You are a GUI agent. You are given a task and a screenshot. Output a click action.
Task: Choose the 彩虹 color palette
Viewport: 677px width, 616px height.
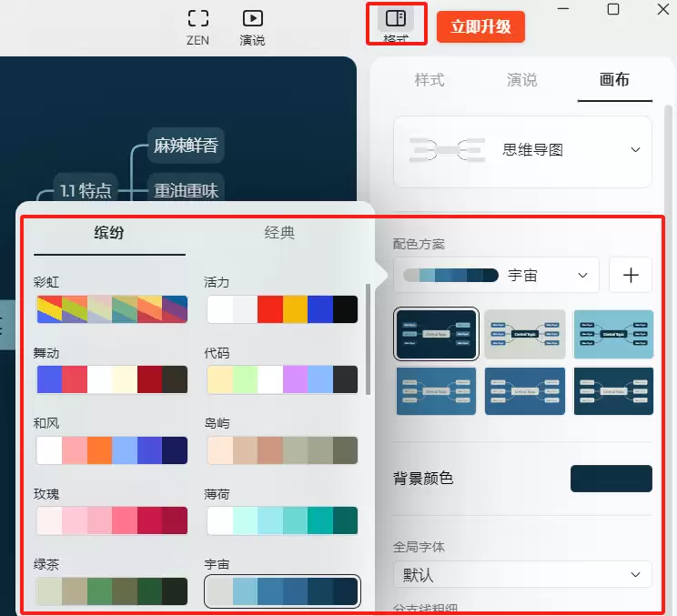point(112,309)
